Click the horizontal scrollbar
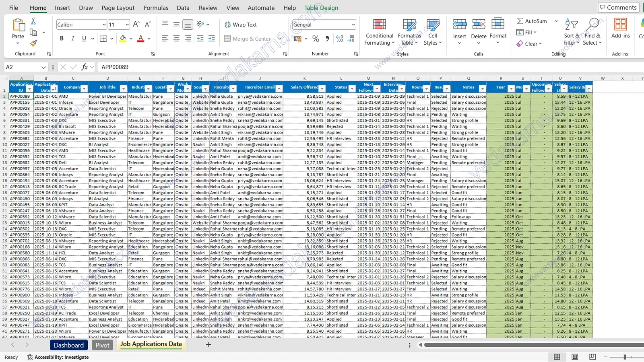 [x=534, y=345]
